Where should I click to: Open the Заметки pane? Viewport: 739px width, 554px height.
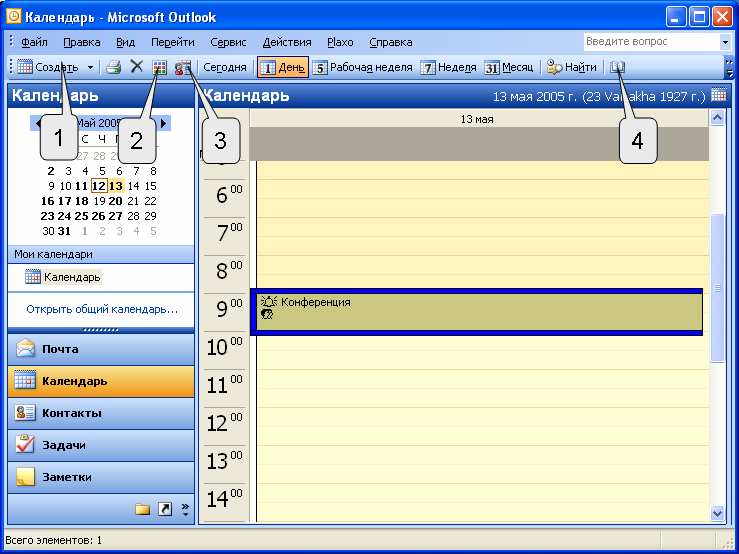[101, 477]
